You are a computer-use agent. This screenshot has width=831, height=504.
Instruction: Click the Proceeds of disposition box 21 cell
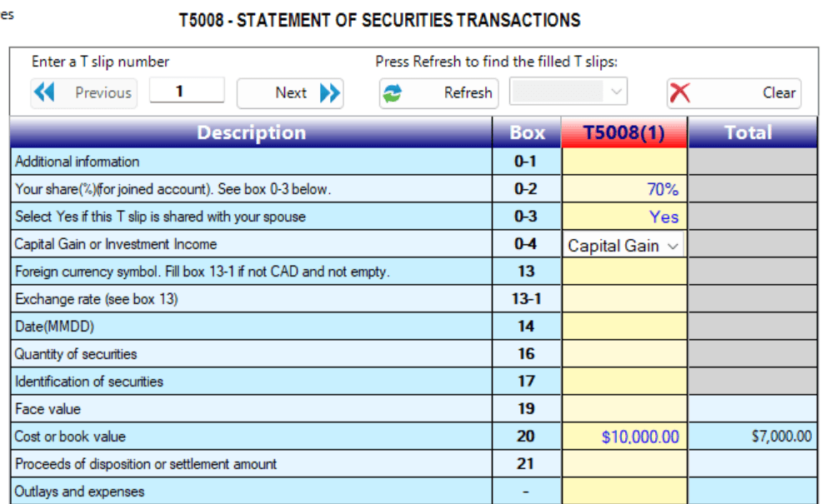pyautogui.click(x=624, y=464)
